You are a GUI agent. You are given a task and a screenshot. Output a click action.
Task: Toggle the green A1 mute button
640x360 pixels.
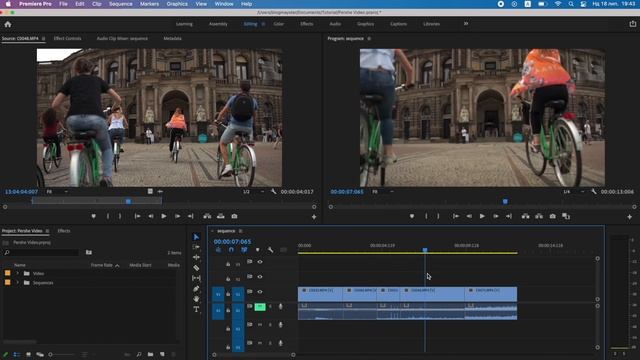(x=260, y=307)
